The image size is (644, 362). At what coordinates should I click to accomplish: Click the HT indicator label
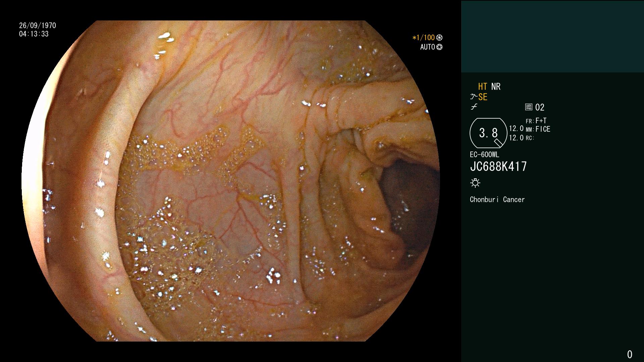pos(483,86)
